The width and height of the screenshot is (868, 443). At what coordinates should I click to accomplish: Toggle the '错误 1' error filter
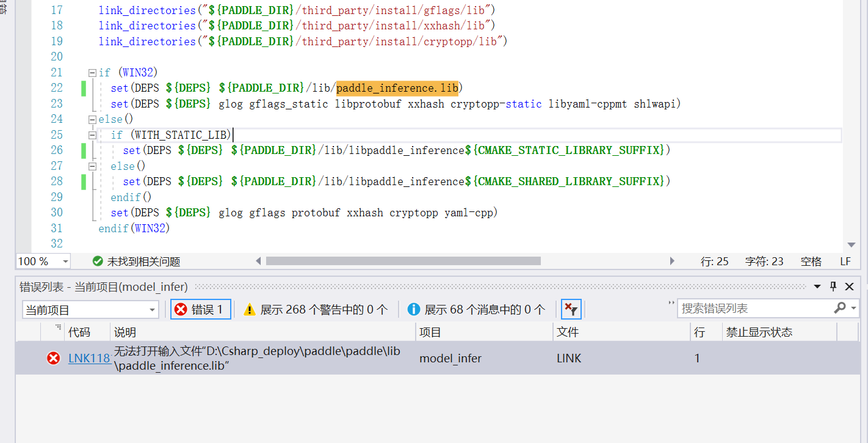(200, 309)
